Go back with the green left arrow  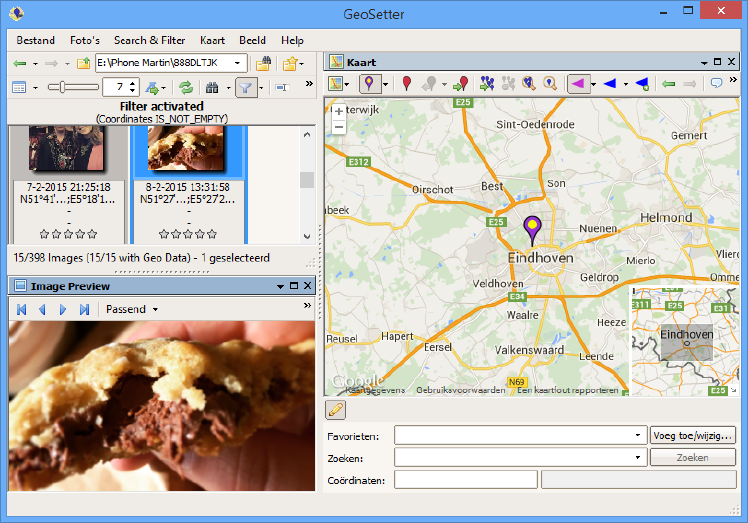[20, 63]
